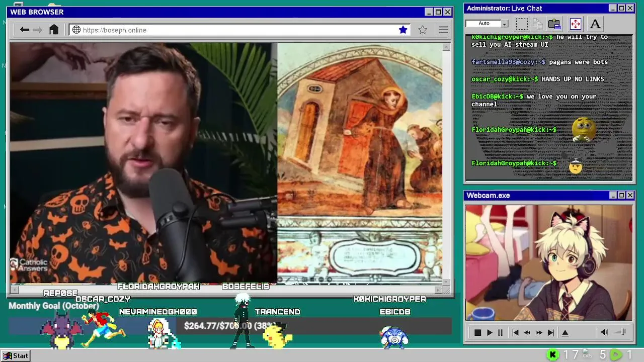Rewind using the double-left arrows
The image size is (644, 362).
pyautogui.click(x=527, y=332)
